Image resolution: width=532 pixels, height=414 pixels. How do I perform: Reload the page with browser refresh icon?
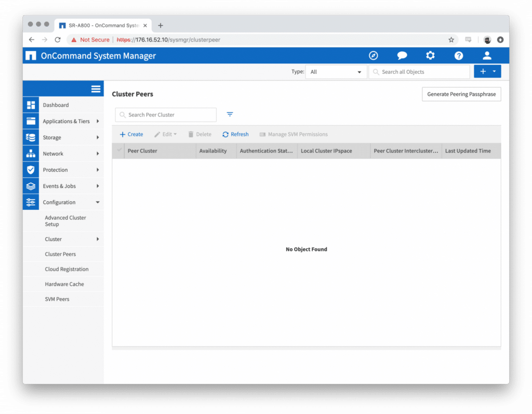coord(58,39)
